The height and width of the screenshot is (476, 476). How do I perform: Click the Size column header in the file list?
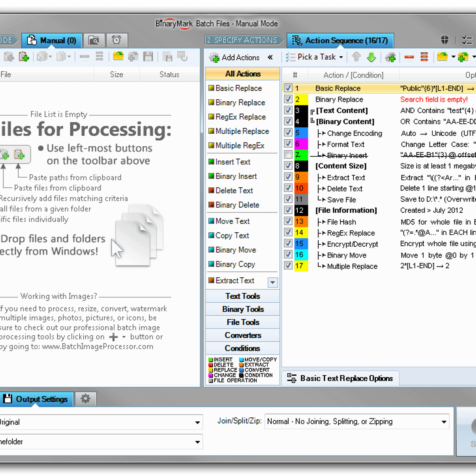117,75
